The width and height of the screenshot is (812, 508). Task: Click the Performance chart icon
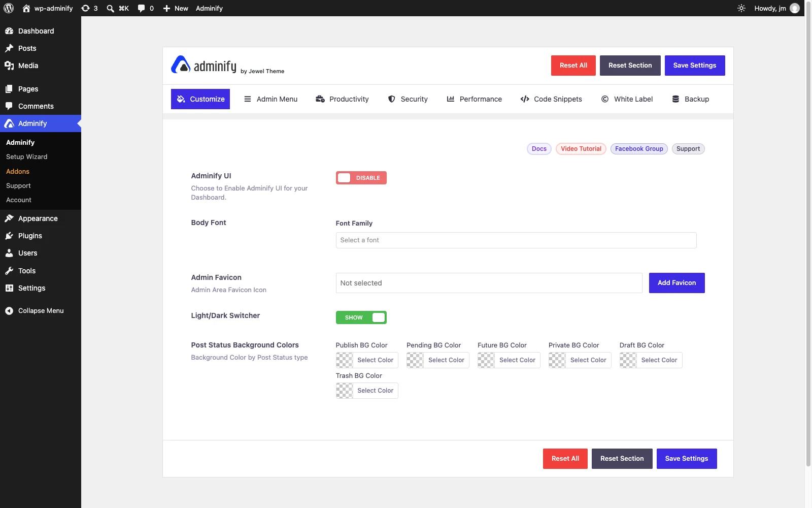point(451,99)
